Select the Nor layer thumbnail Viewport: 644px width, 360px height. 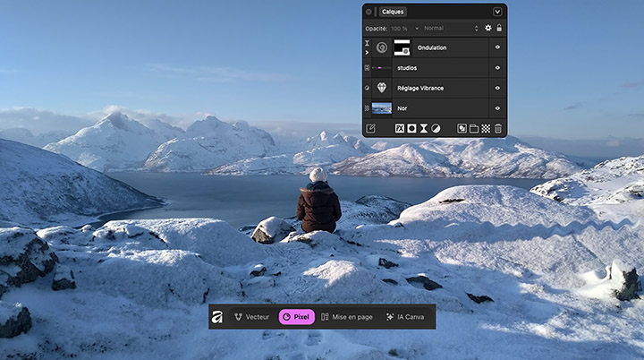point(382,107)
